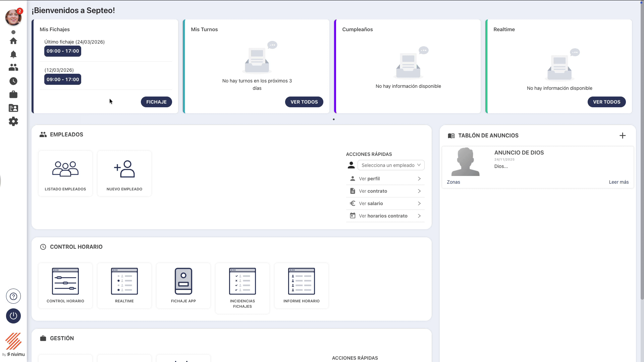Open Leer más on the announcement
The width and height of the screenshot is (644, 362).
point(619,182)
